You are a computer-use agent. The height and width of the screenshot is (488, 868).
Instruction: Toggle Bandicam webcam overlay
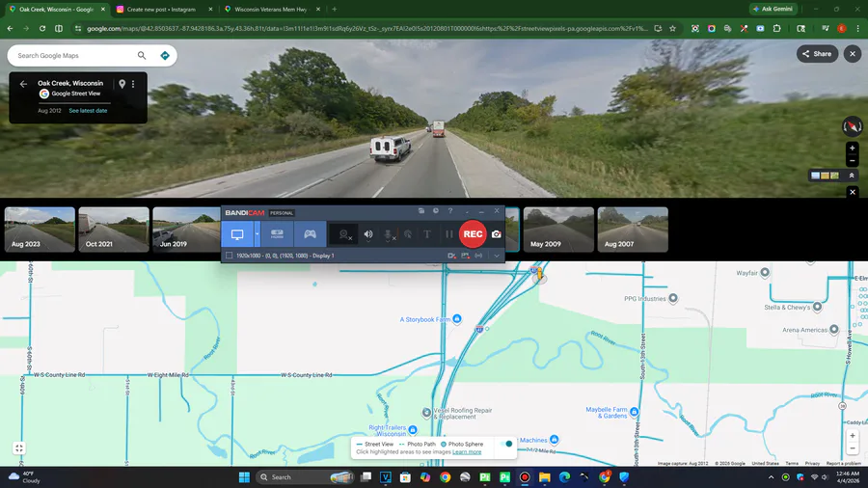(x=344, y=234)
